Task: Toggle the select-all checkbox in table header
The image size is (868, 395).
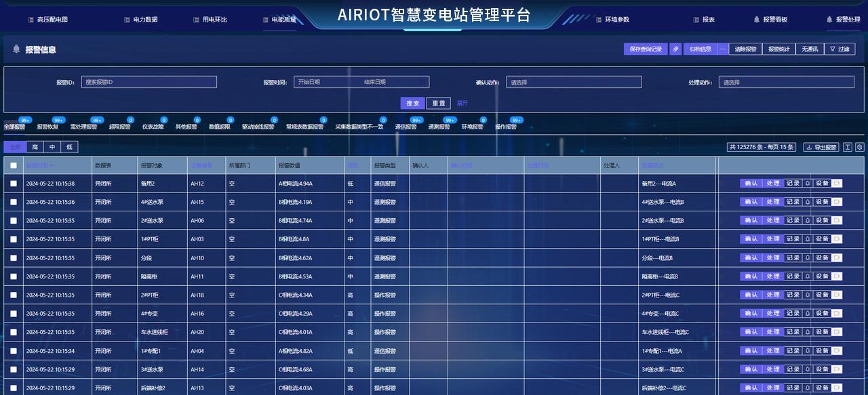Action: tap(14, 165)
